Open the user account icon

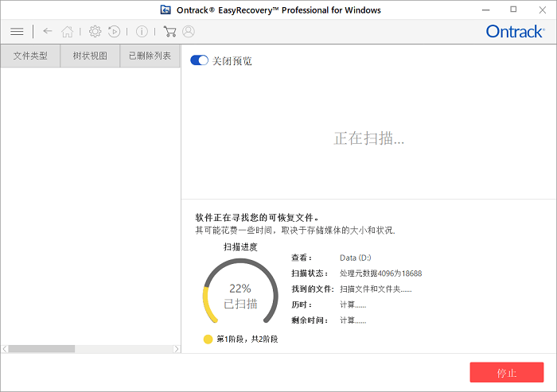[x=189, y=32]
